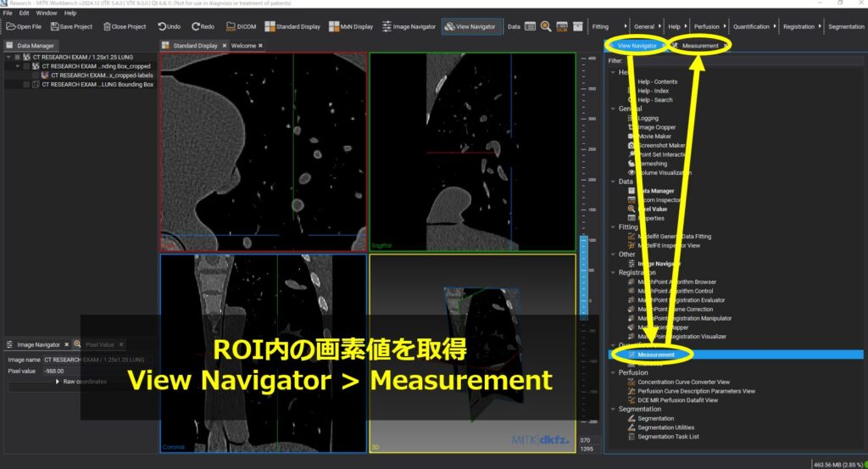Collapse the Segmentation category in View Navigator
Image resolution: width=868 pixels, height=469 pixels.
click(613, 409)
